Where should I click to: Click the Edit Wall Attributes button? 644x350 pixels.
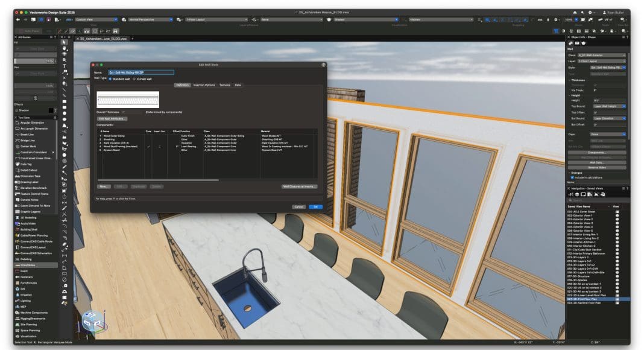(x=112, y=118)
